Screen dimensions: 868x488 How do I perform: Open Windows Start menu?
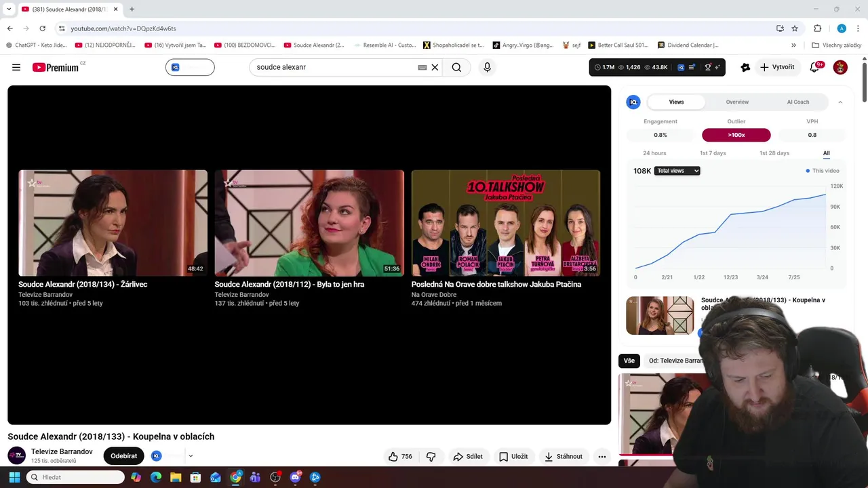pyautogui.click(x=14, y=477)
